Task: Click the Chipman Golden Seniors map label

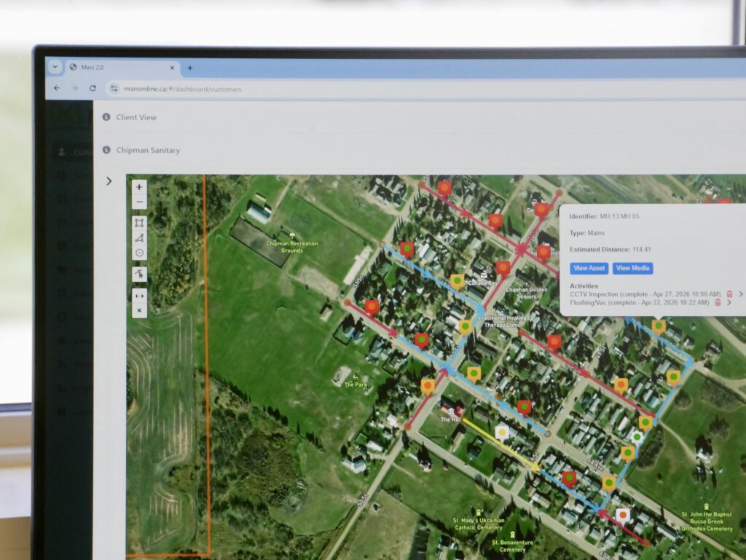Action: coord(527,293)
